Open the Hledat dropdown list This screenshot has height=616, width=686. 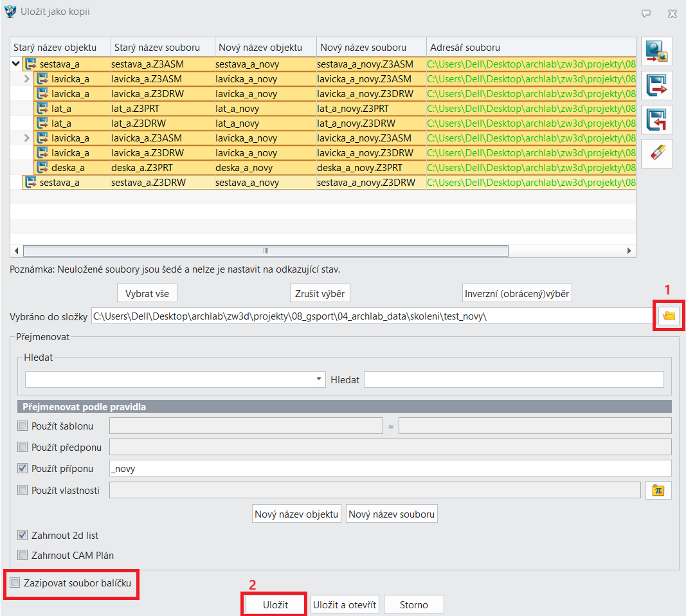coord(320,379)
